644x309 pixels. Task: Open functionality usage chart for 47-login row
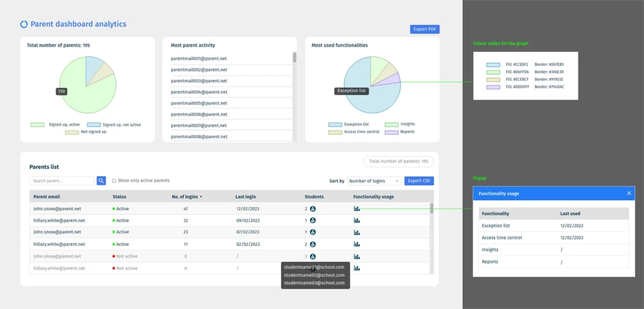tap(357, 209)
